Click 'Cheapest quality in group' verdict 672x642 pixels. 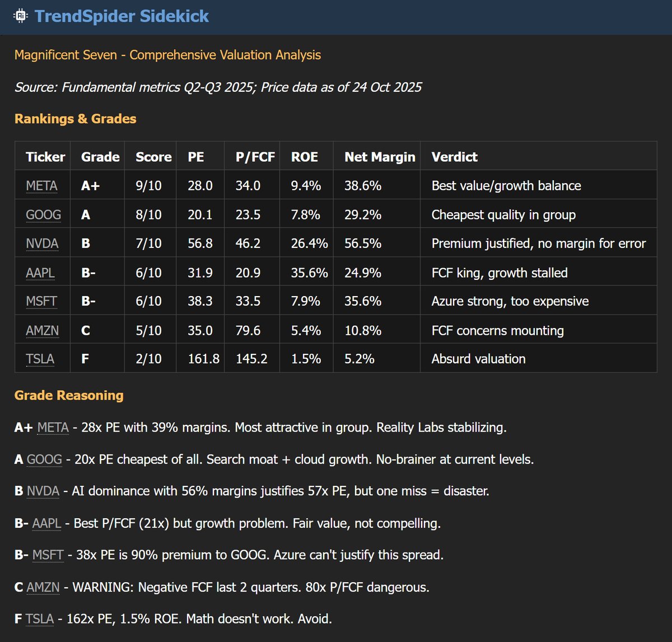tap(503, 215)
